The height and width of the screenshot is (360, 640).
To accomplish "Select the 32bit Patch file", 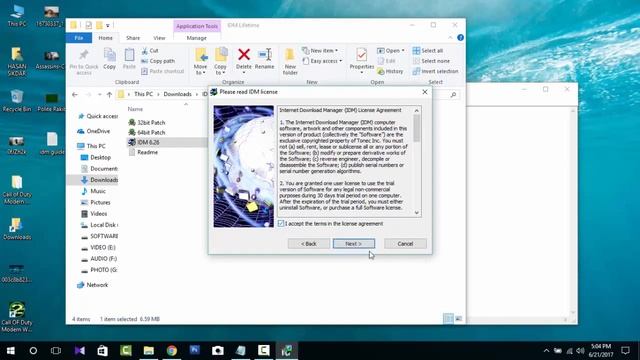I will pos(147,122).
